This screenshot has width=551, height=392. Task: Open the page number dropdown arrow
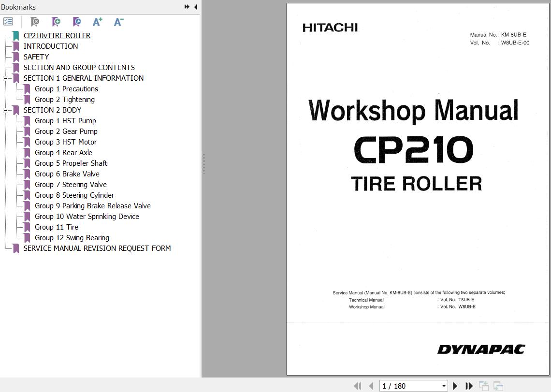[444, 386]
